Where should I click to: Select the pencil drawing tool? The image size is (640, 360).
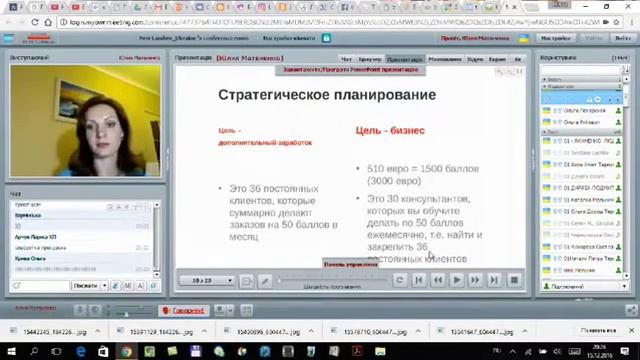pyautogui.click(x=264, y=281)
